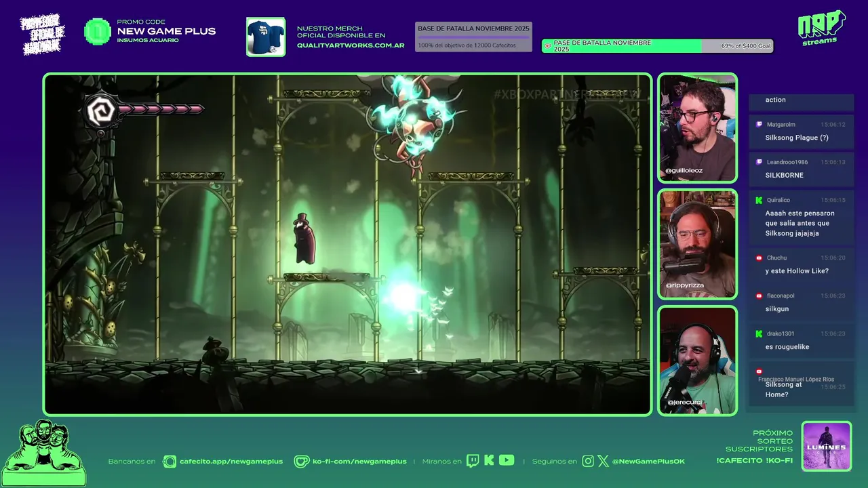Click the 'Silksong at Home?' chat message

click(x=784, y=390)
